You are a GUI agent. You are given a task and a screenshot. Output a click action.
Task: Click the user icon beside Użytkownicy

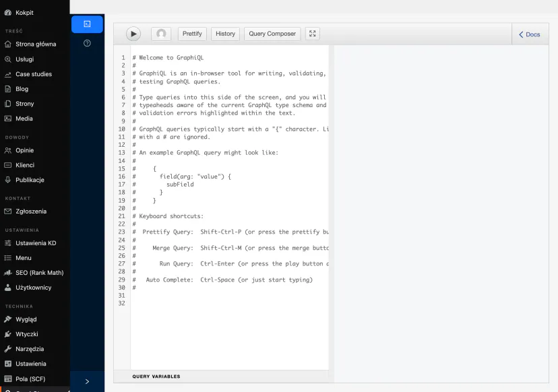pyautogui.click(x=8, y=288)
